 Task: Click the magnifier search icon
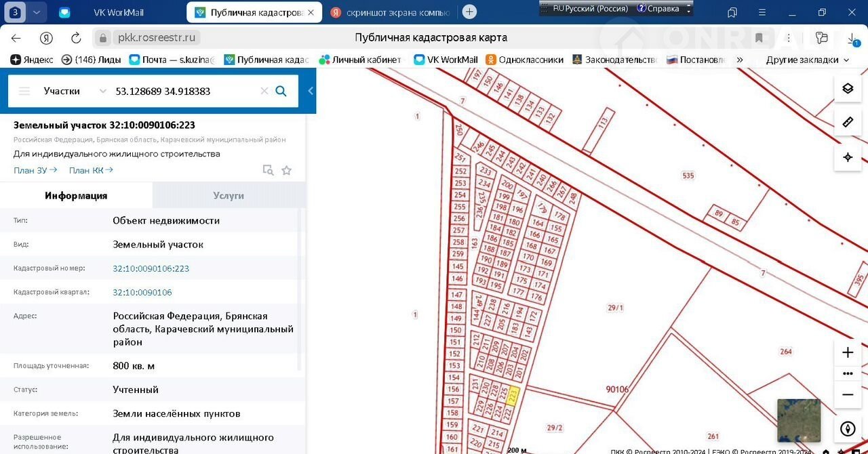281,91
